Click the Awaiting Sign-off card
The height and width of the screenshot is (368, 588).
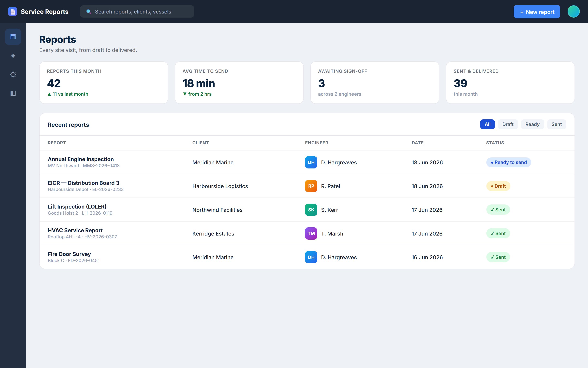coord(375,83)
